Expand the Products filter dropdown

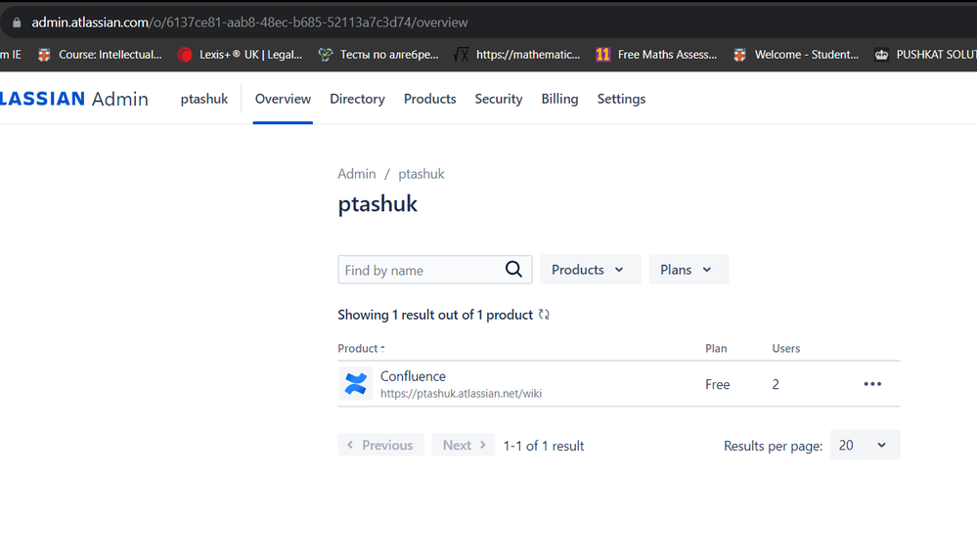[x=590, y=269]
